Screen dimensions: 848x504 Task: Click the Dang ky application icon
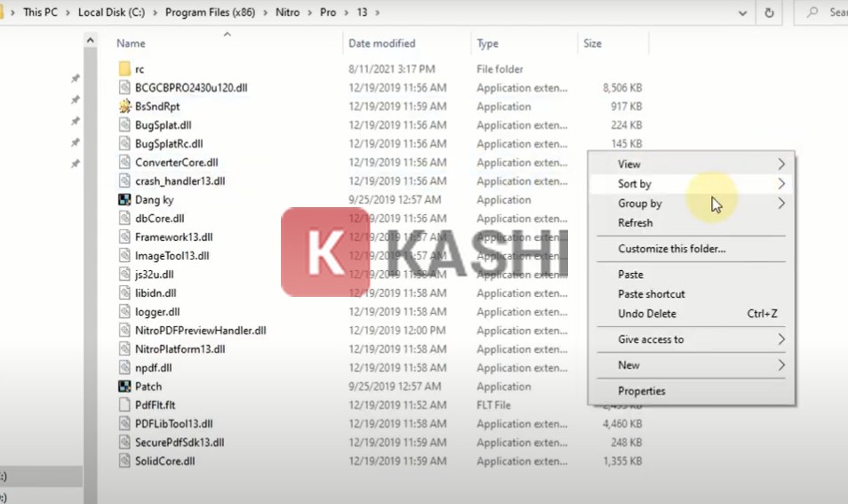pos(124,199)
